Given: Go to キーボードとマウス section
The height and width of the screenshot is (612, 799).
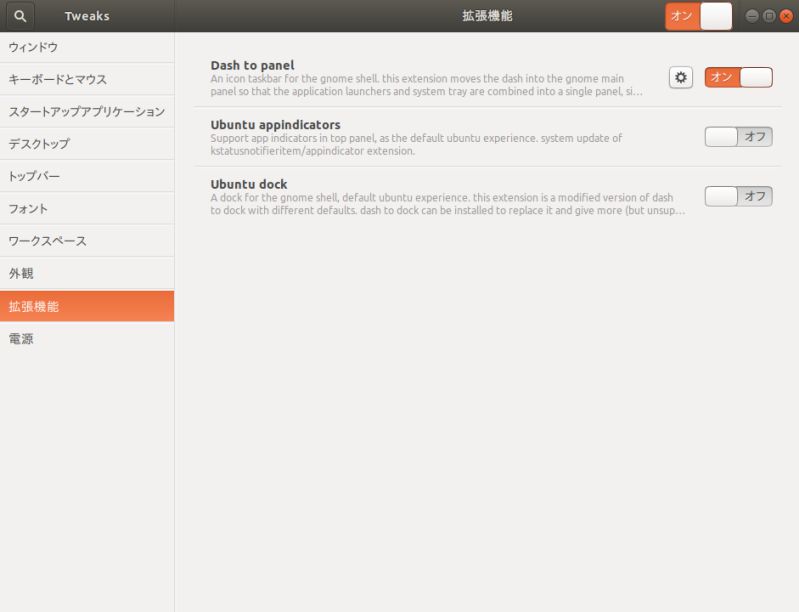Looking at the screenshot, I should [x=87, y=79].
